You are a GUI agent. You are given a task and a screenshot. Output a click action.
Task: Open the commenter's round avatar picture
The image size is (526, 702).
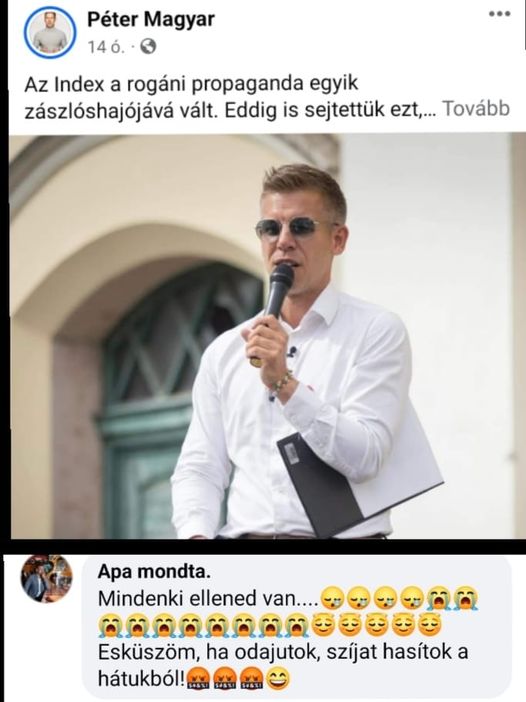pyautogui.click(x=46, y=578)
